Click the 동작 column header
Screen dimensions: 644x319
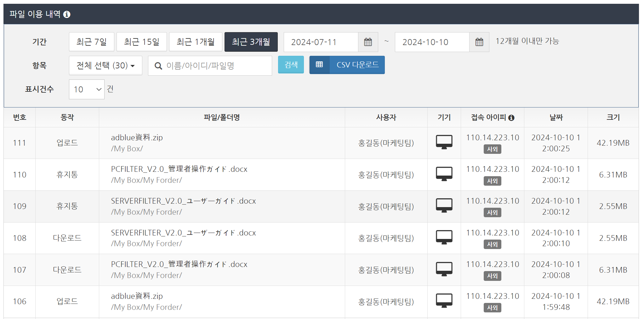pos(67,118)
